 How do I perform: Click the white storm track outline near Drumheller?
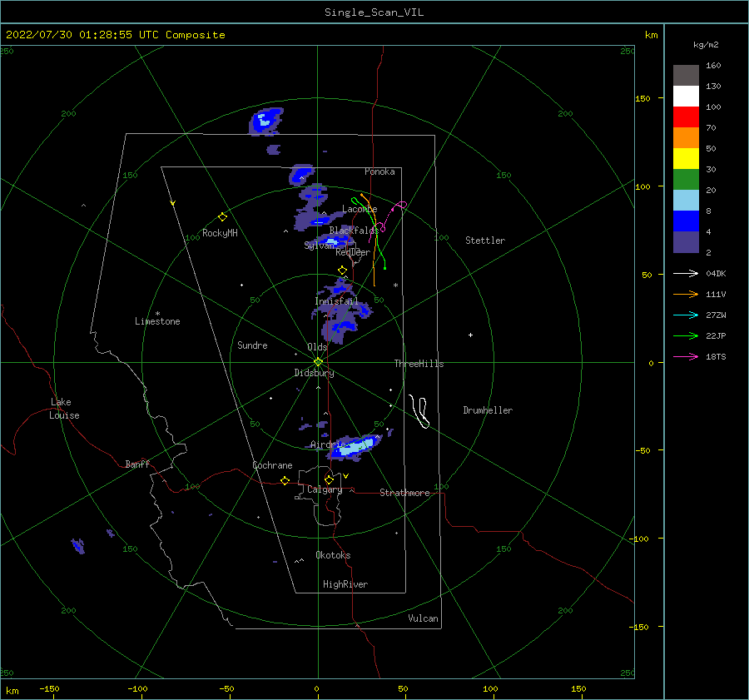tap(419, 411)
